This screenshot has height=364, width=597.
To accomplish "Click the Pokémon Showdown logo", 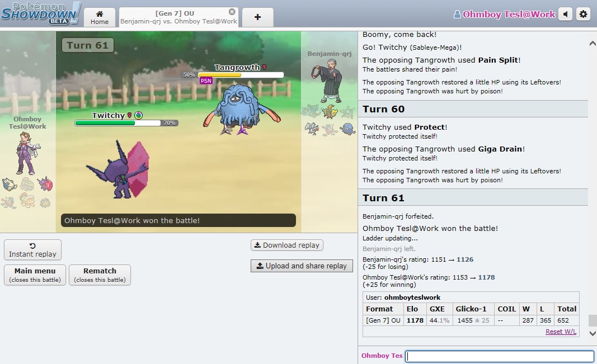I will click(x=41, y=13).
